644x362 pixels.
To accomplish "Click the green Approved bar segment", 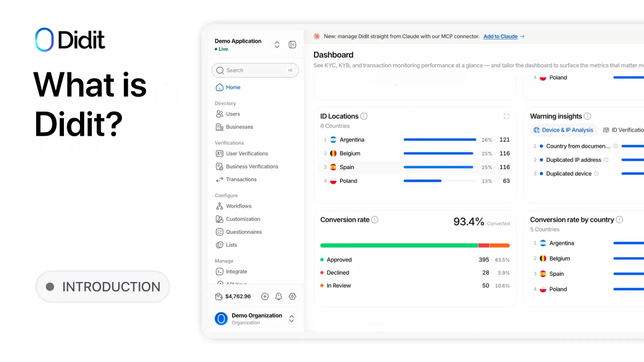I will [399, 245].
